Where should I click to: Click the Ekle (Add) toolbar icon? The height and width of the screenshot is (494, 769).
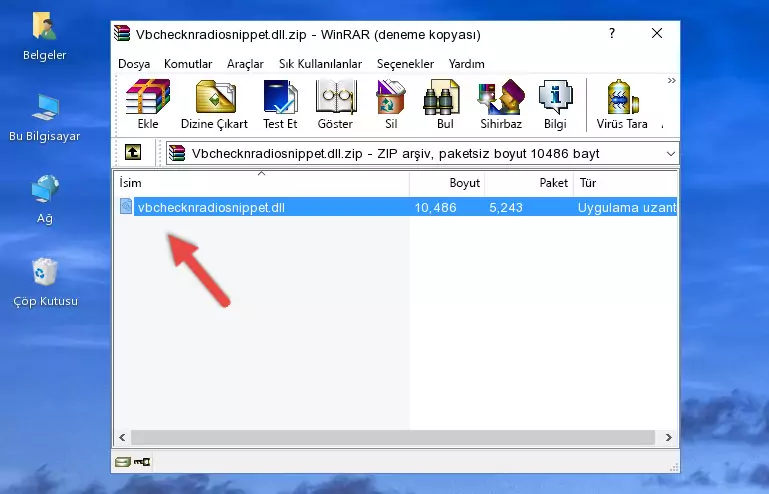click(x=148, y=104)
